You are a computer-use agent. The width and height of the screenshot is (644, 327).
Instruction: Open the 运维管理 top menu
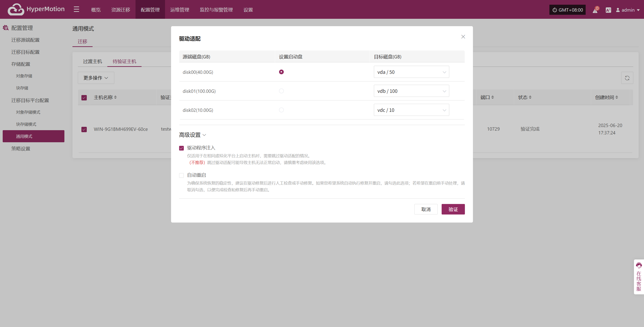pyautogui.click(x=180, y=10)
